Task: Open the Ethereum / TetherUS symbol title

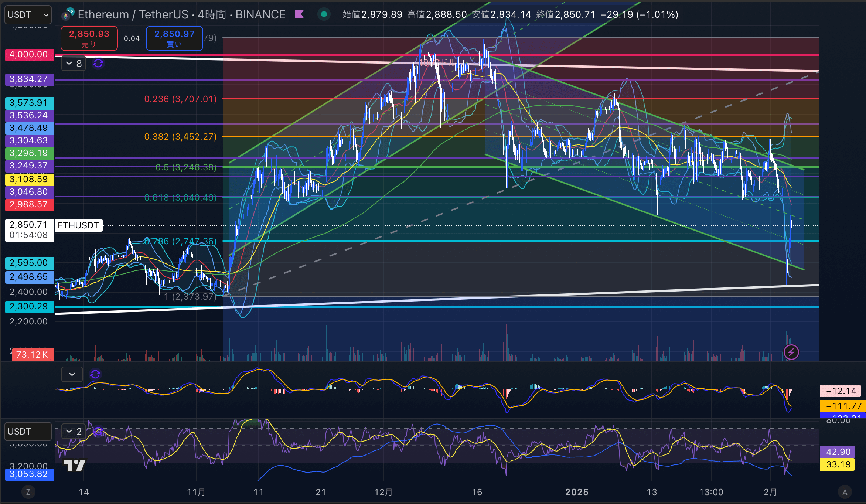Action: point(181,14)
